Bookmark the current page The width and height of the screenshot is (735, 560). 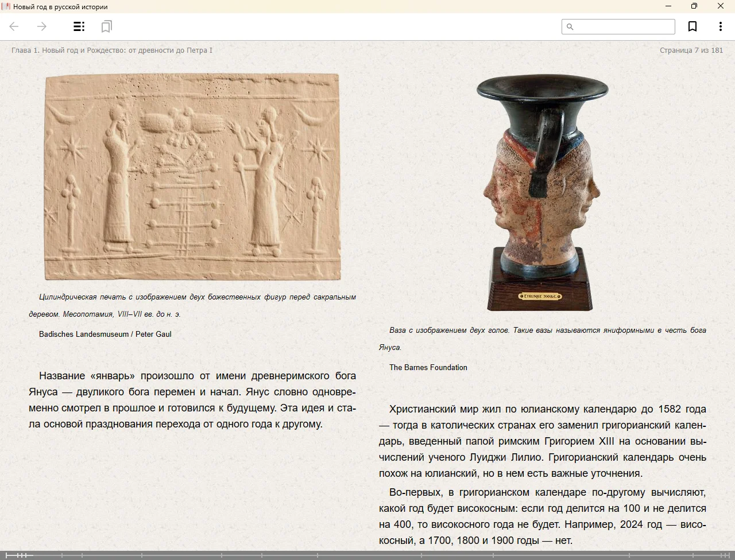693,26
